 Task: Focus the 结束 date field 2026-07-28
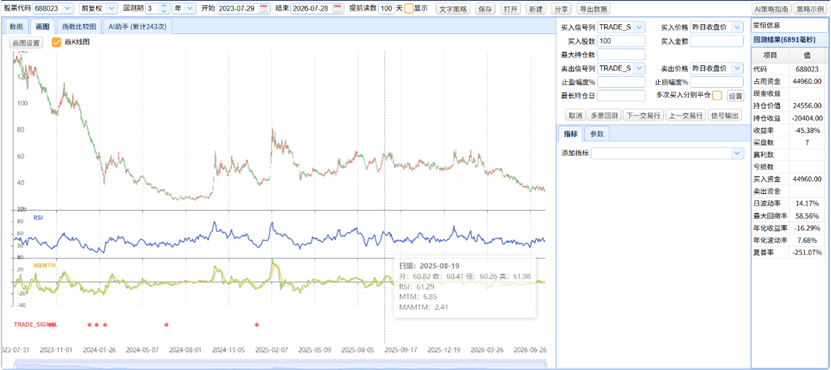pos(312,8)
